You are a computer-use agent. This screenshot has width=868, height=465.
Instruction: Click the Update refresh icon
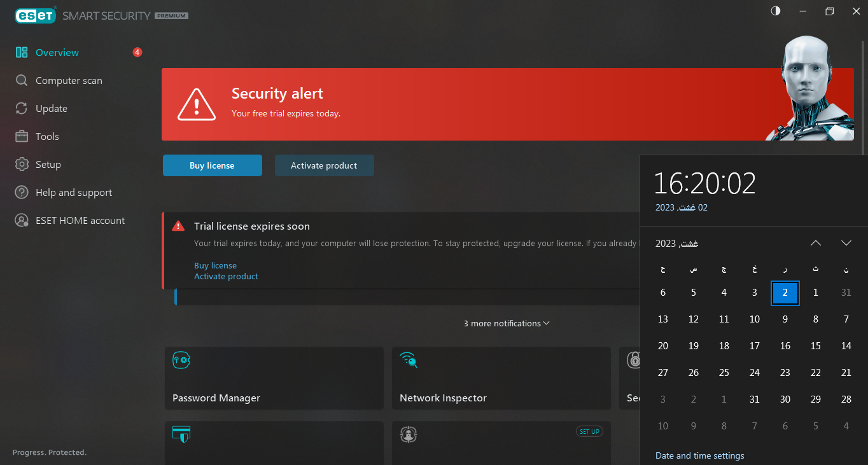[22, 109]
